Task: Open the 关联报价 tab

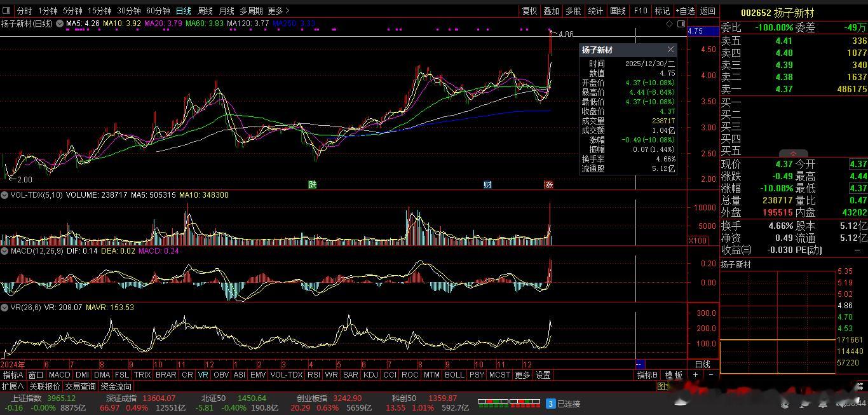Action: (44, 386)
